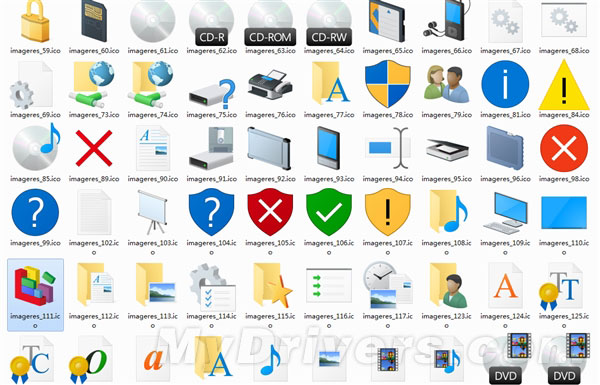
Task: Open the user folder icon imageres_123.ico
Action: [x=448, y=285]
